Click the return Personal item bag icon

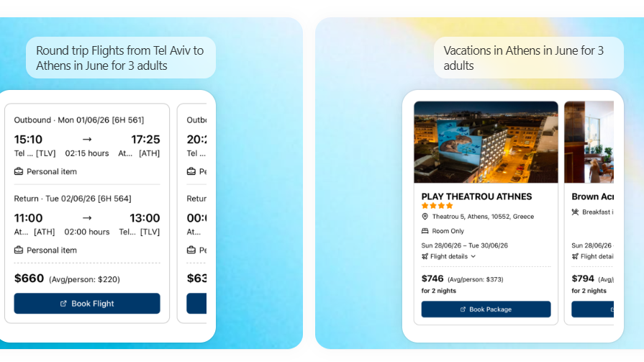tap(19, 250)
